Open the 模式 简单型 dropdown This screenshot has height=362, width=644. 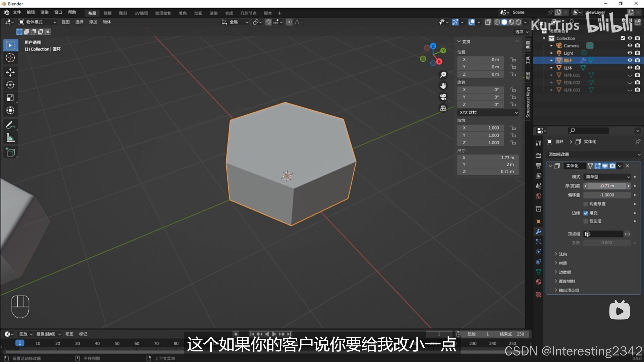(607, 177)
